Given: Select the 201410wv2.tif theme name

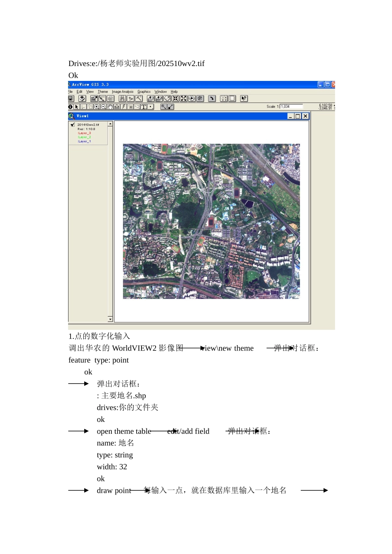Looking at the screenshot, I should 88,125.
